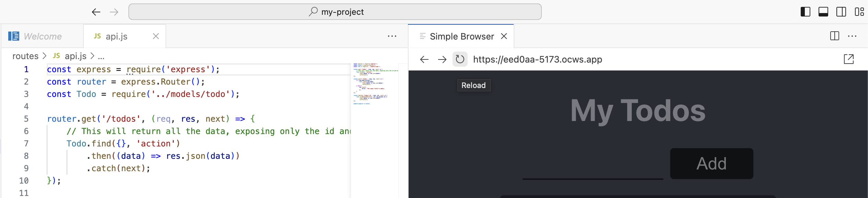Click the routes breadcrumb folder

pos(25,56)
